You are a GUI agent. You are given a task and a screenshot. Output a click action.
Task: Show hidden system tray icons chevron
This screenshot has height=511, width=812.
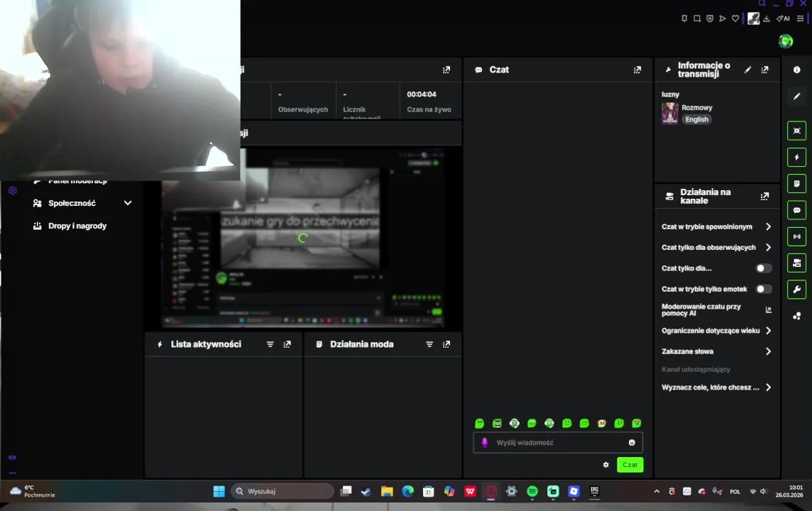(657, 491)
